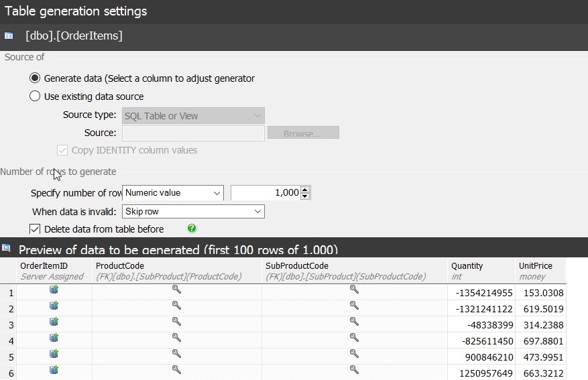Image resolution: width=588 pixels, height=380 pixels.
Task: Open the Source type dropdown
Action: click(193, 116)
